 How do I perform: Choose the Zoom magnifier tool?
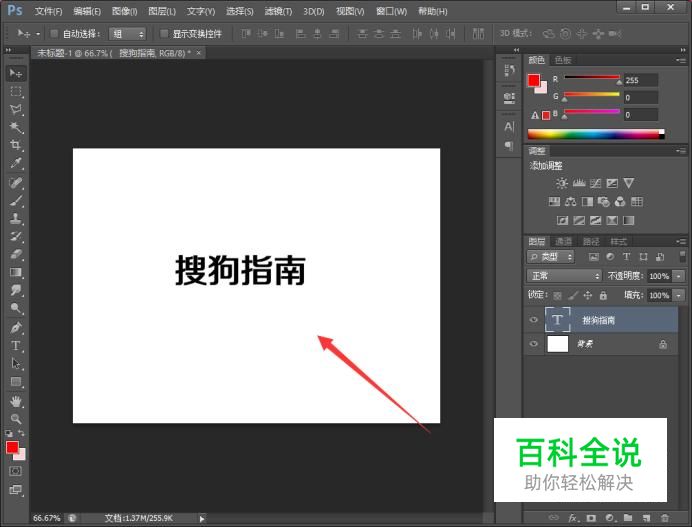(16, 419)
